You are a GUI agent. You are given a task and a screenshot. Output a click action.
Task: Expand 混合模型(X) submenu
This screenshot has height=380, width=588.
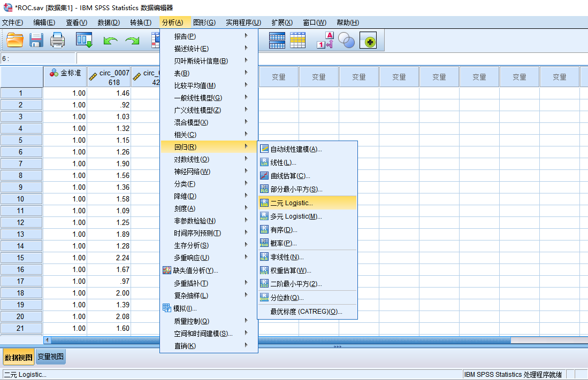pyautogui.click(x=209, y=122)
